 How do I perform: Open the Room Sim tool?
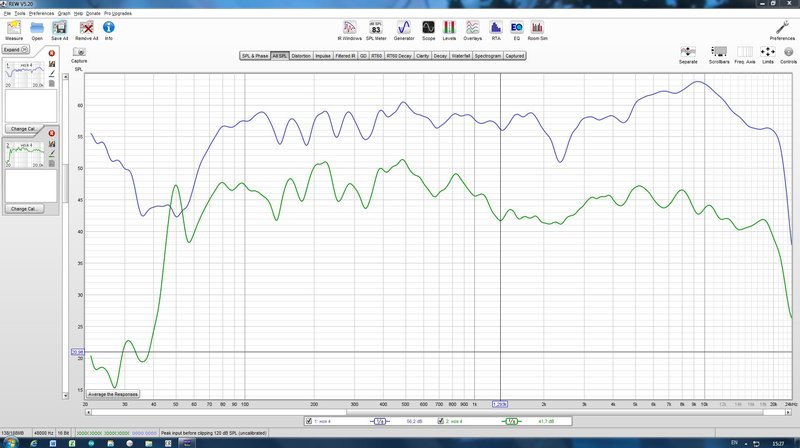537,31
